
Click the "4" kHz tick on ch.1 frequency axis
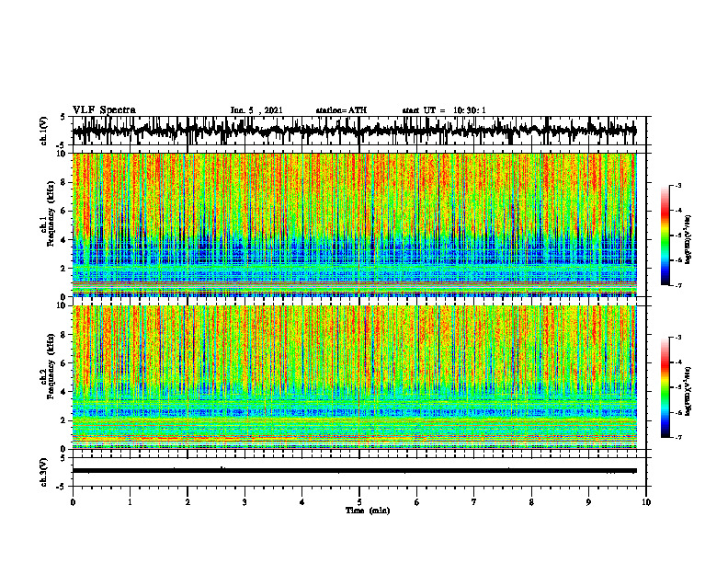click(x=65, y=240)
